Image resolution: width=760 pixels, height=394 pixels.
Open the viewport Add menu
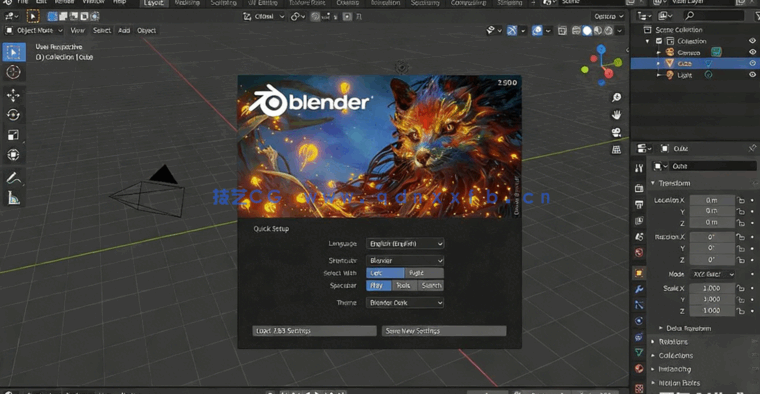tap(124, 31)
